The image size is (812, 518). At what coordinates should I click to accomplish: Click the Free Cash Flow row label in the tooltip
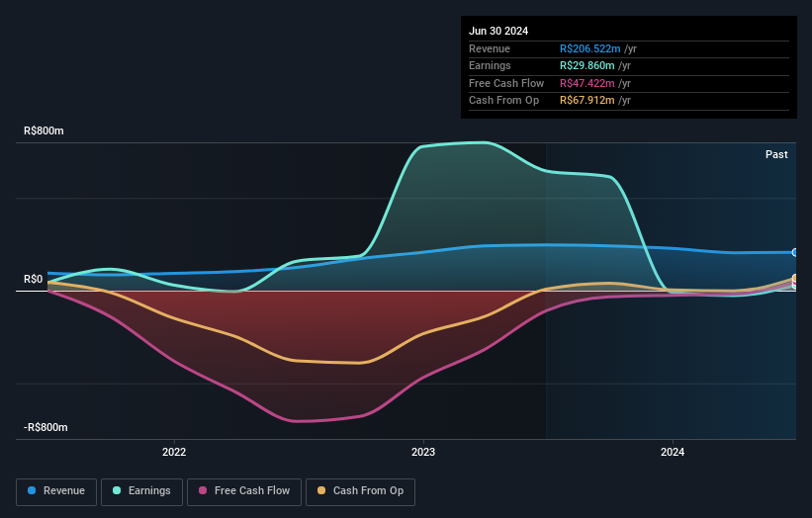tap(506, 83)
